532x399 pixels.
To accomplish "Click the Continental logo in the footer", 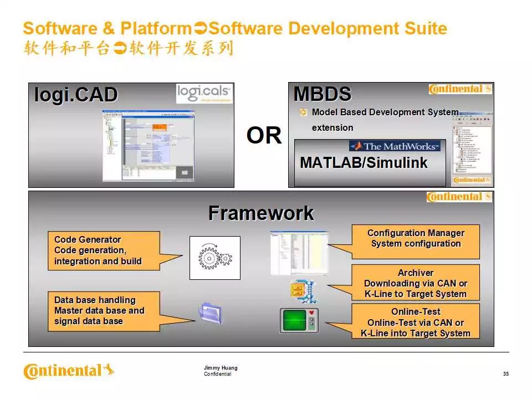I will 69,371.
